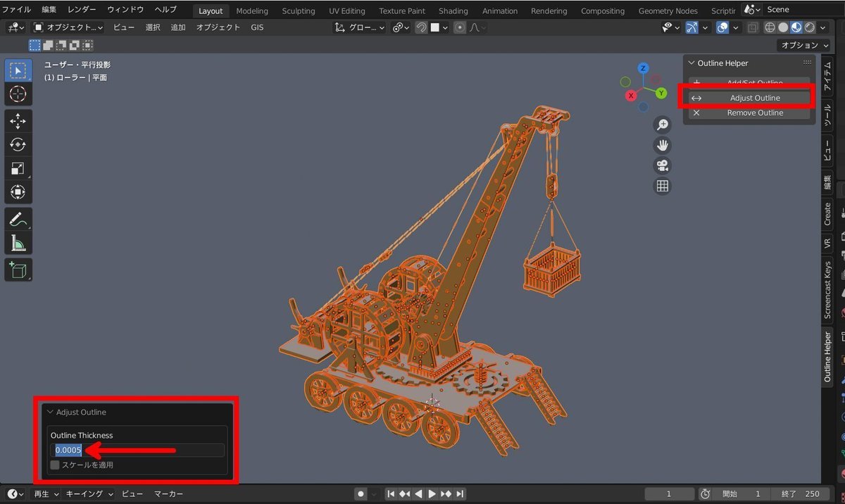The width and height of the screenshot is (845, 504).
Task: Click the 終了 end frame field
Action: [799, 494]
